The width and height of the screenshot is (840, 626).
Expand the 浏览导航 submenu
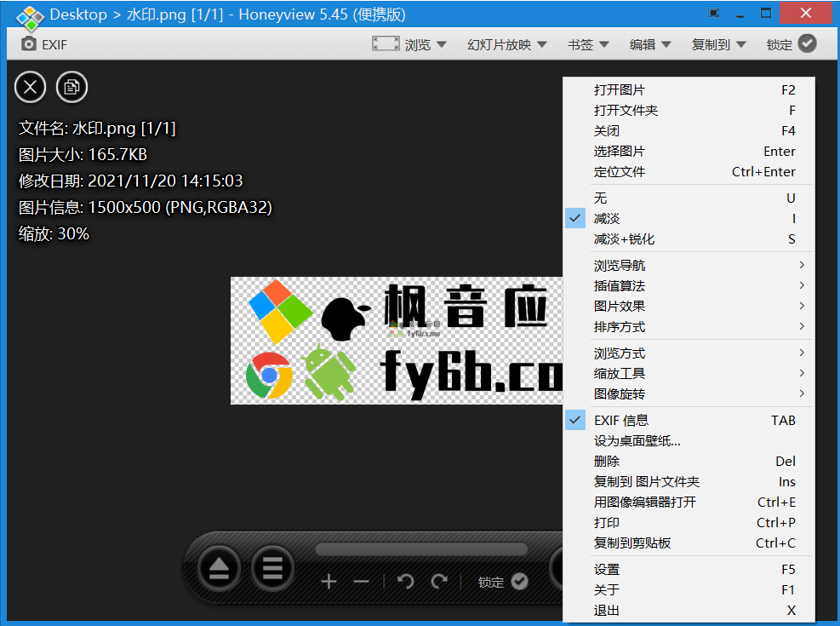click(x=689, y=265)
